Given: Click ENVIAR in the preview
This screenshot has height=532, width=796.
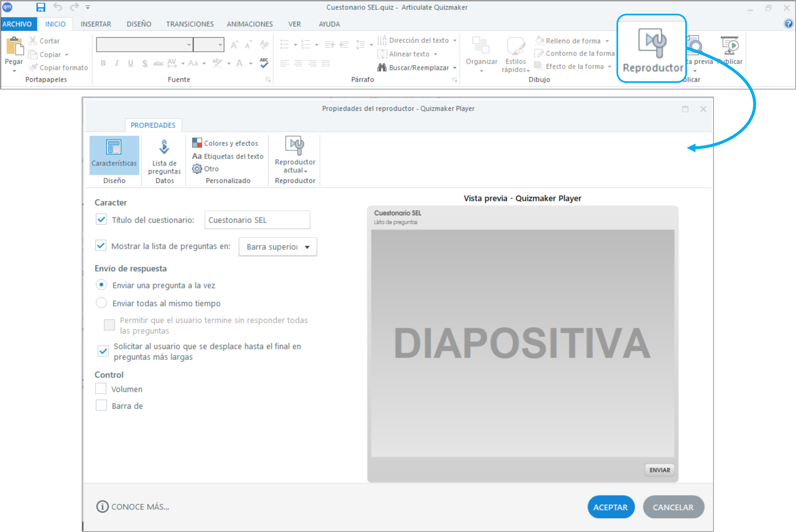Looking at the screenshot, I should click(x=660, y=470).
